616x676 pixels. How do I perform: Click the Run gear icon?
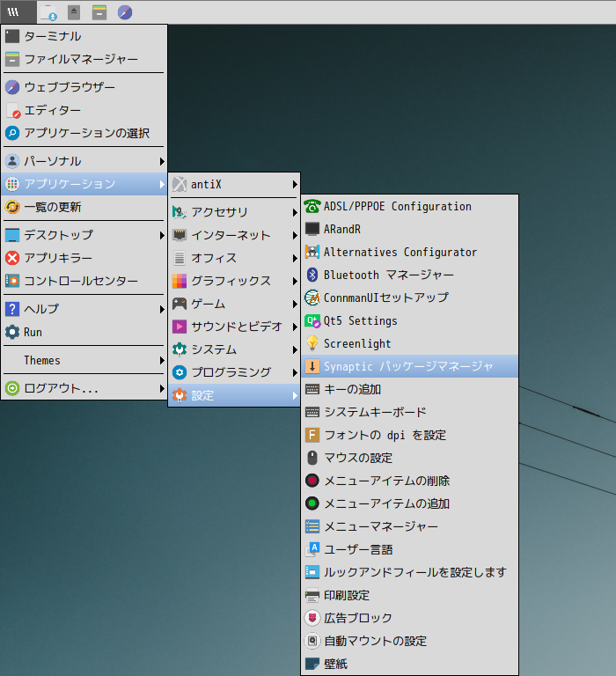[12, 332]
